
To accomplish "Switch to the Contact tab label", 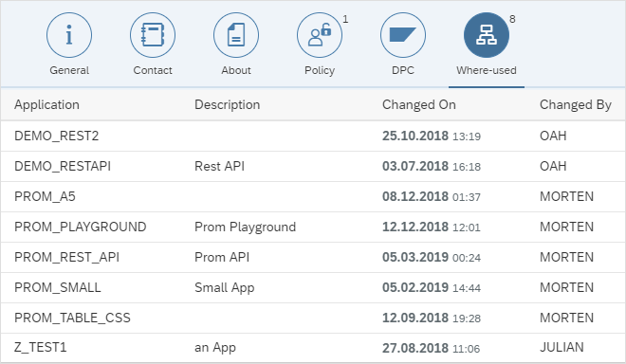I will (153, 70).
